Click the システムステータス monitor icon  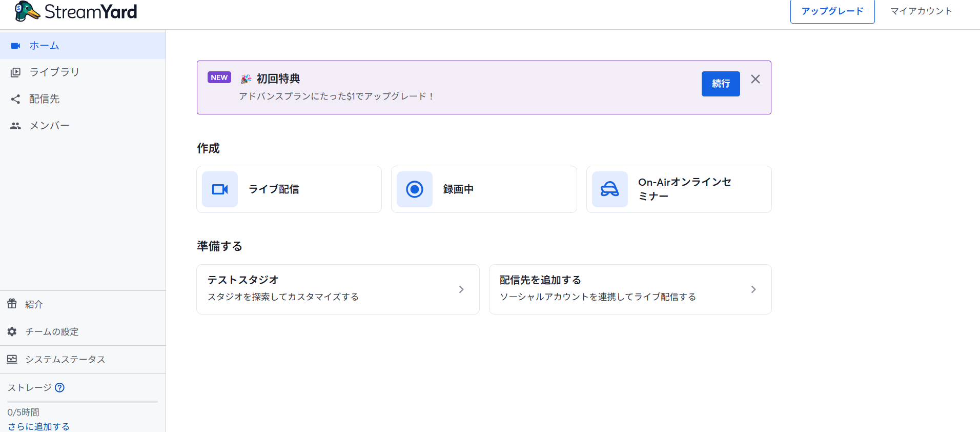(12, 359)
